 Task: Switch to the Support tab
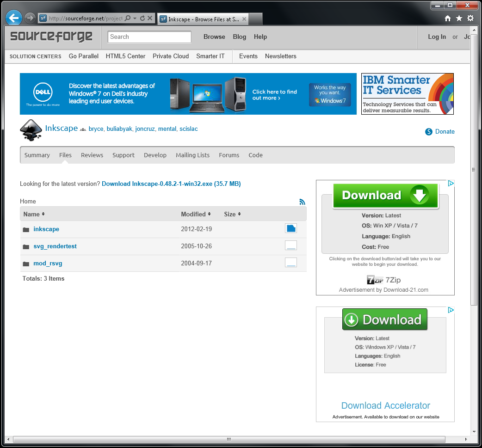click(123, 155)
